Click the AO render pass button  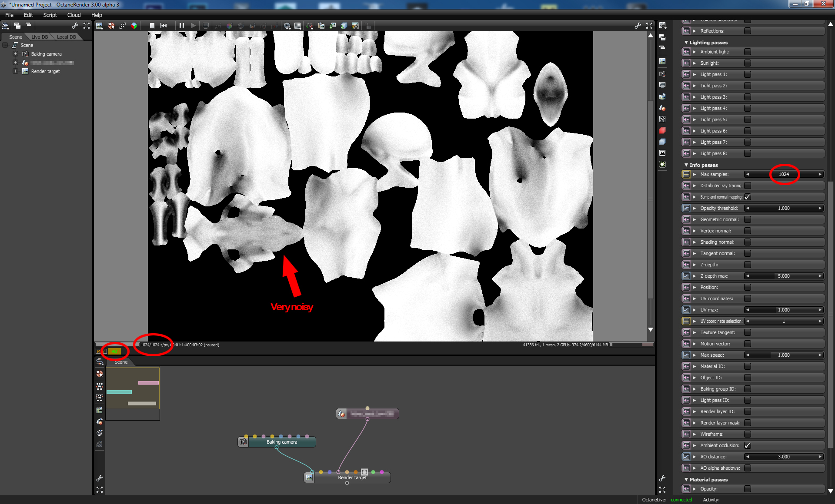[114, 351]
